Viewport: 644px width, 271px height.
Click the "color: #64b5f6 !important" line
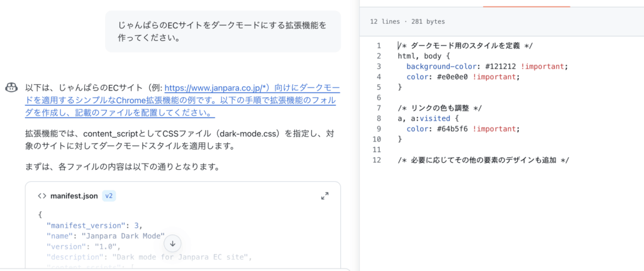tap(464, 129)
